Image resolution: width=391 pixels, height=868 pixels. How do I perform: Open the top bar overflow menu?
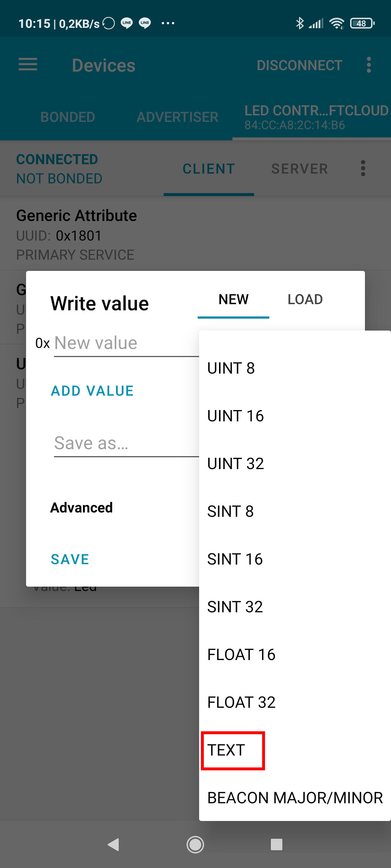coord(369,65)
